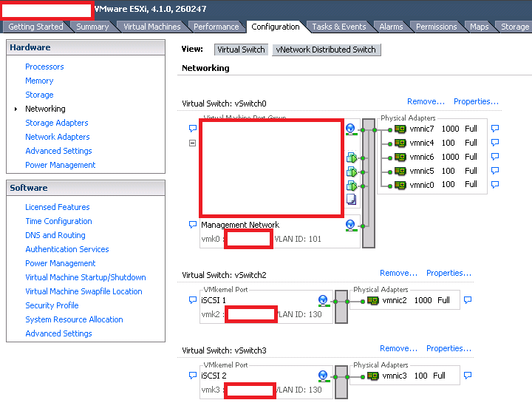This screenshot has height=417, width=532.
Task: Click the info bubble beside iSCSI 2
Action: (x=193, y=376)
